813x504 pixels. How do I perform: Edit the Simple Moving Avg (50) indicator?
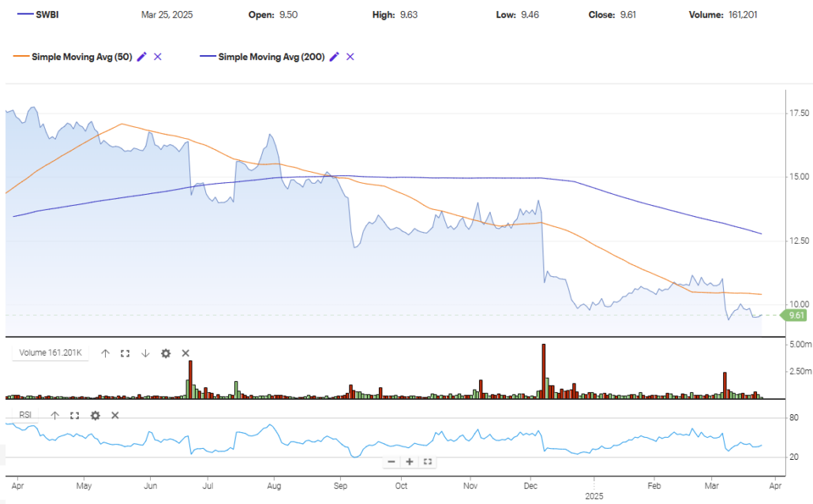point(141,57)
